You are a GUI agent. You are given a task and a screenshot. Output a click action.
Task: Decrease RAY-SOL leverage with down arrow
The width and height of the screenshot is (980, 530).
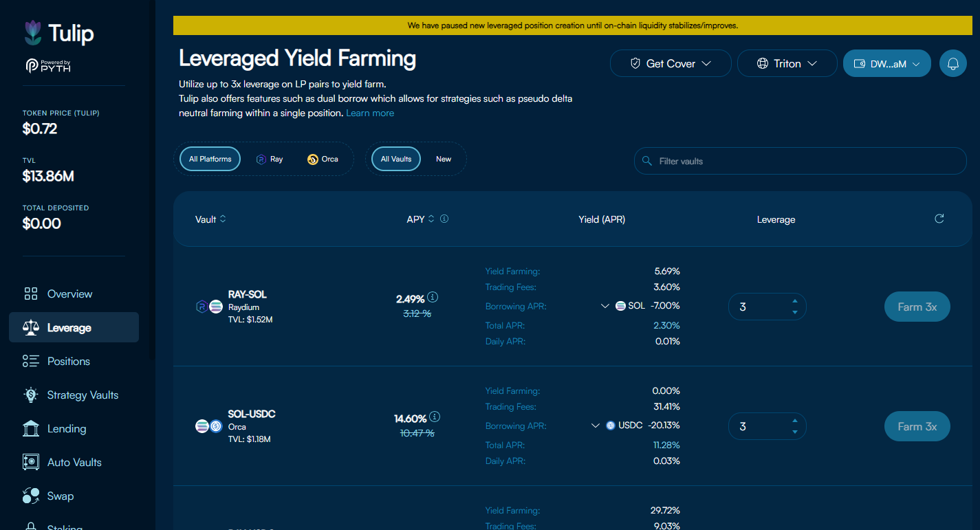pyautogui.click(x=795, y=313)
